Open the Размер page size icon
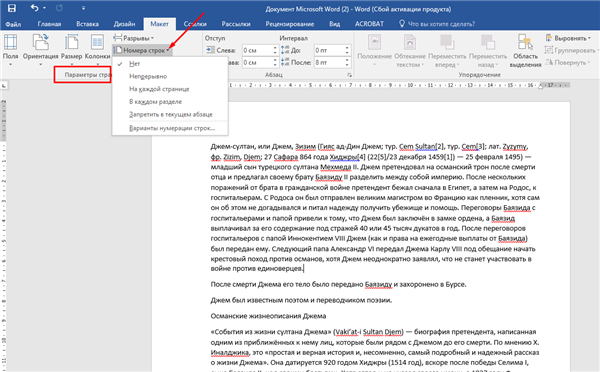Viewport: 600px width, 372px height. [72, 42]
